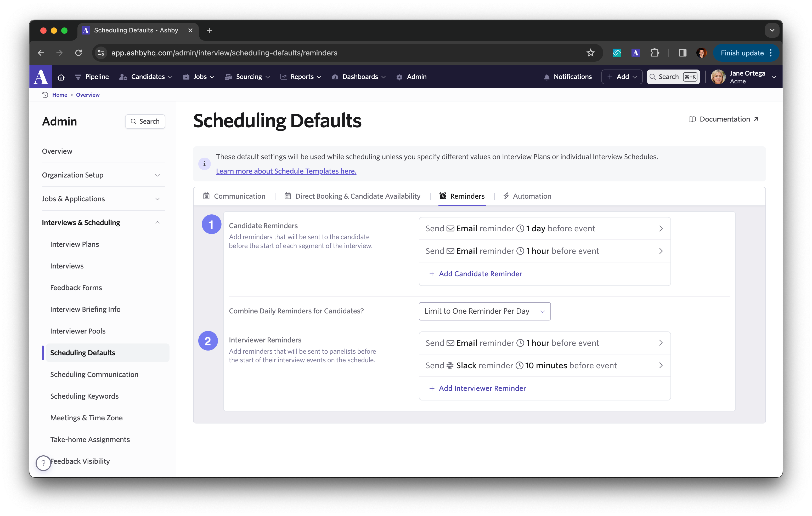Screen dimensions: 812x516
Task: Click the Slack icon on 10-minute reminder
Action: (450, 365)
